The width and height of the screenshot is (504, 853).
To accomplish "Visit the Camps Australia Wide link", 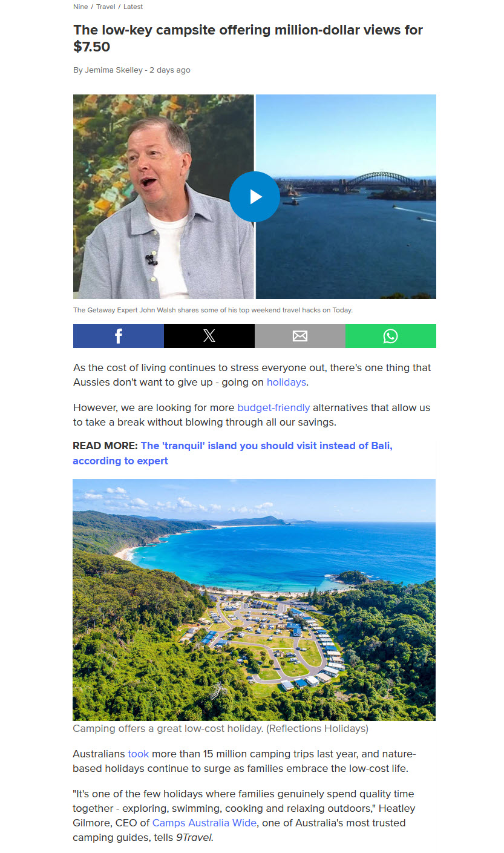I will coord(205,823).
